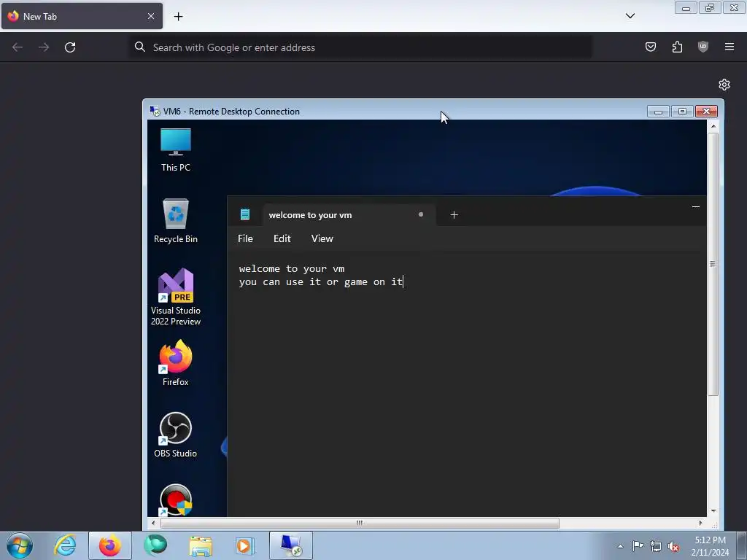Click Firefox forward arrow
The height and width of the screenshot is (560, 747).
tap(44, 47)
